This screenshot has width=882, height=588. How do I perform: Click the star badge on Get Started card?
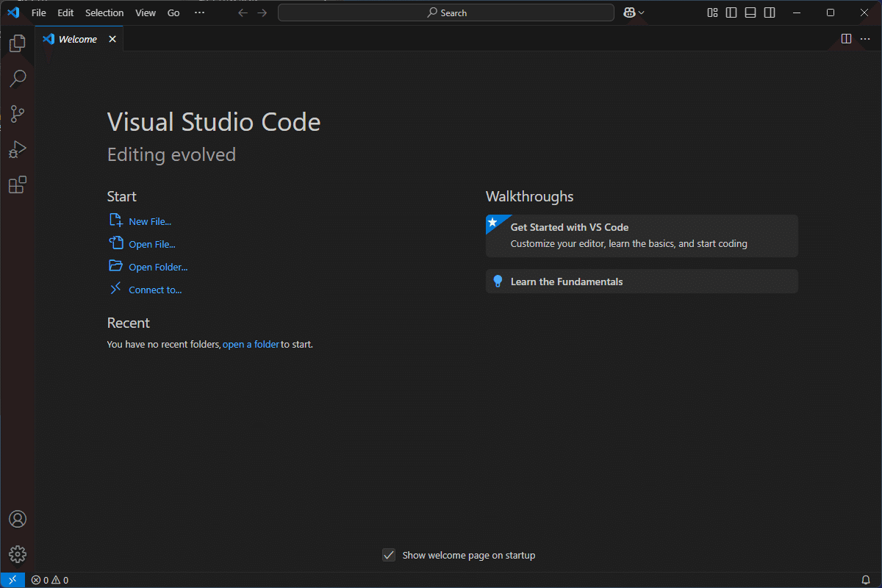click(493, 222)
